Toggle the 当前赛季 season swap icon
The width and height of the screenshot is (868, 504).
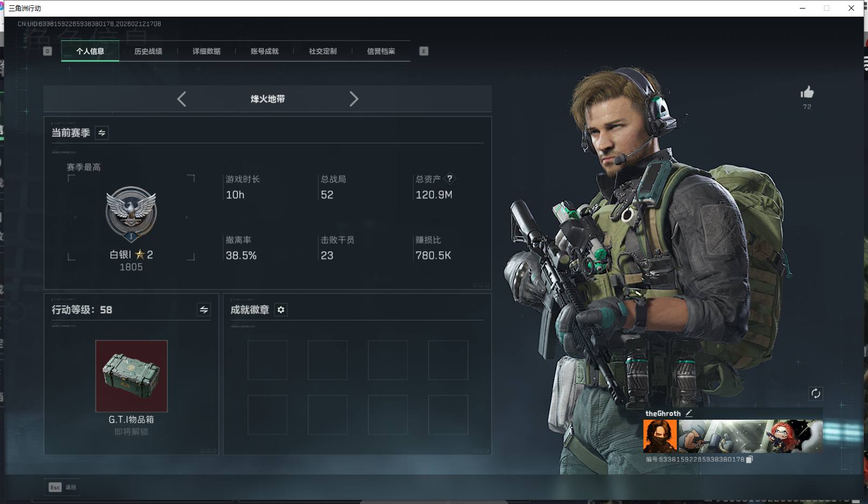(x=102, y=133)
